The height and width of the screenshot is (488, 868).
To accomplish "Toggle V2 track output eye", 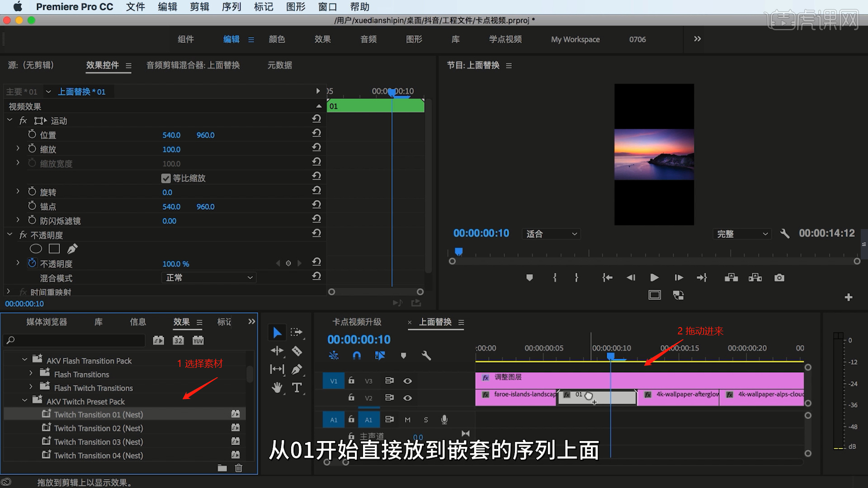I will click(407, 398).
